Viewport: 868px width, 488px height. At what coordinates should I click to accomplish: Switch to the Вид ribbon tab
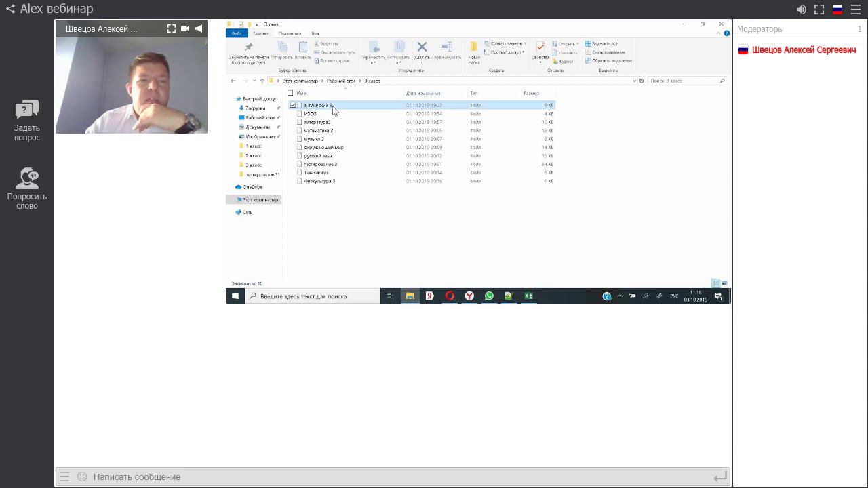pyautogui.click(x=315, y=33)
